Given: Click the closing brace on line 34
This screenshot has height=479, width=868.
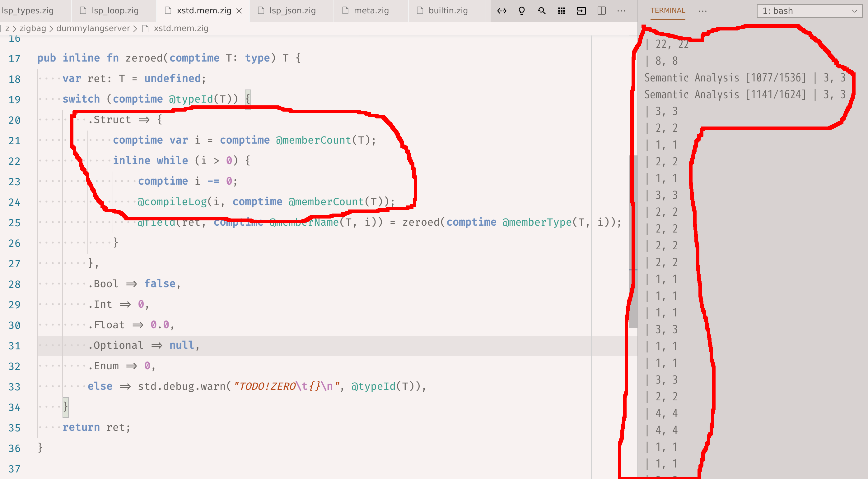Looking at the screenshot, I should (x=65, y=407).
